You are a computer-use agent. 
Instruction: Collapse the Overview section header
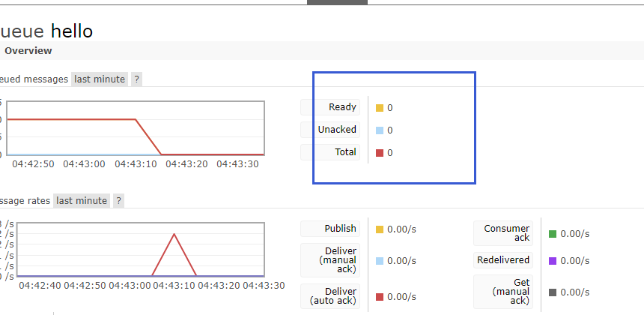322,50
